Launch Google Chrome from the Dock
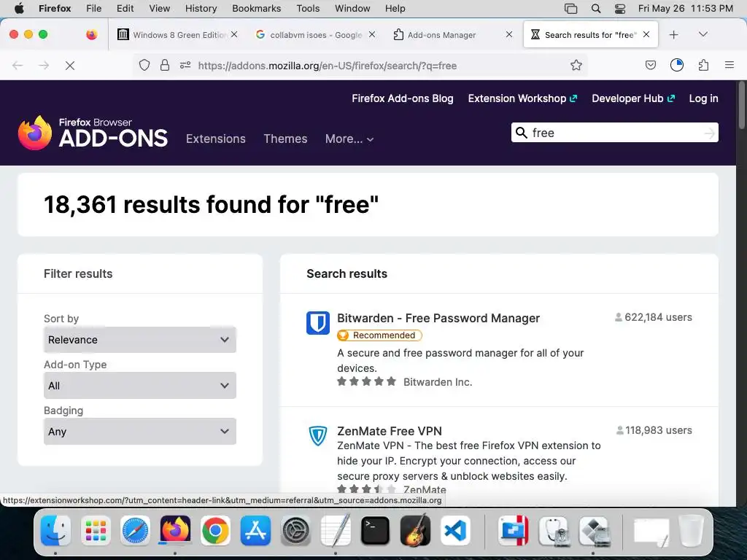 [x=215, y=531]
